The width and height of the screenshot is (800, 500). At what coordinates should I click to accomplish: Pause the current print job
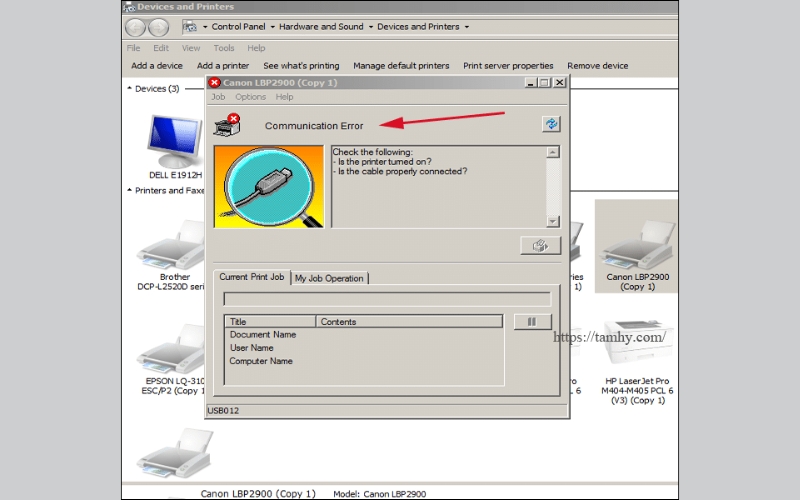point(532,321)
